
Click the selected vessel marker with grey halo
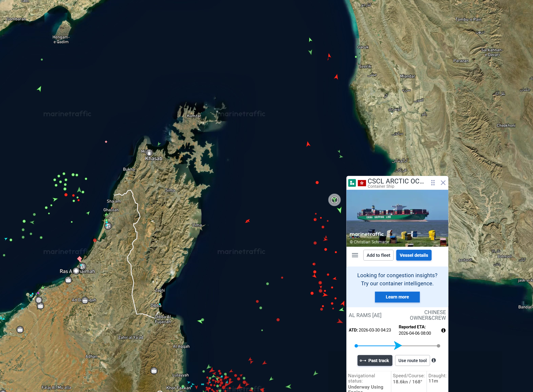coord(334,200)
